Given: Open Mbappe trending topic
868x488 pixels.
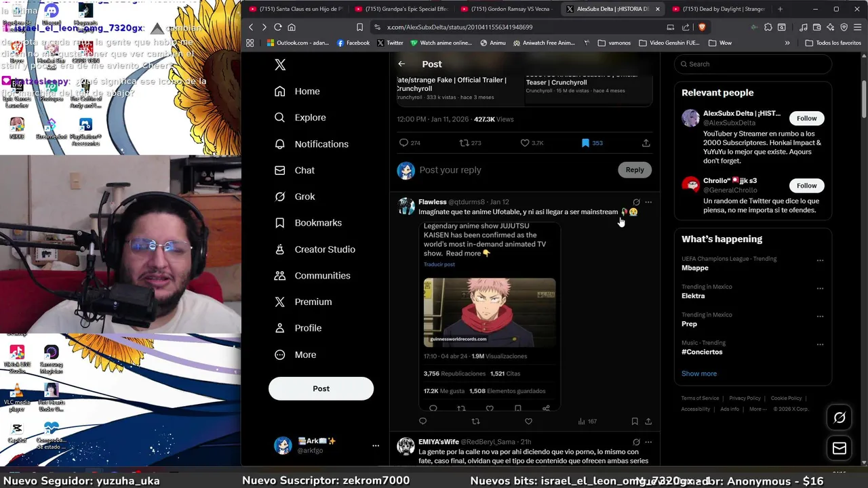Looking at the screenshot, I should (695, 268).
